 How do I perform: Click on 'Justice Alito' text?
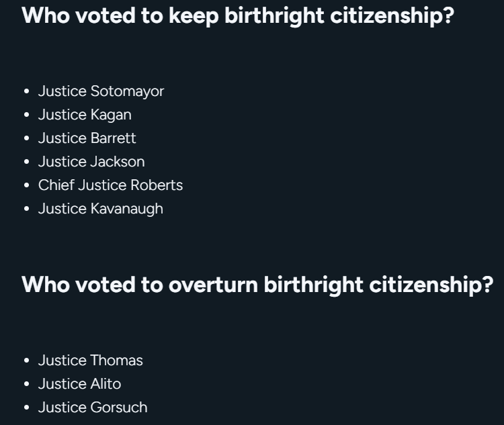coord(79,384)
